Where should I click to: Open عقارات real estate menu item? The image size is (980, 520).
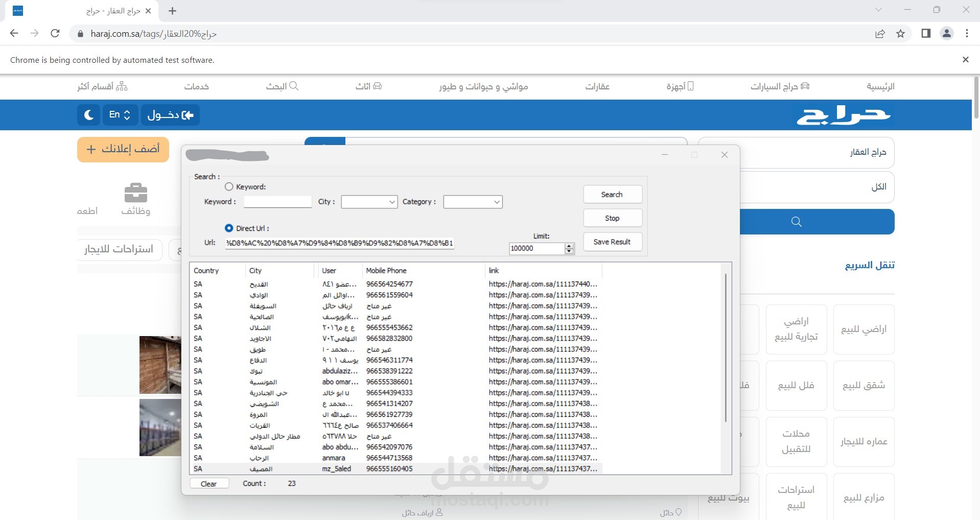pyautogui.click(x=597, y=86)
